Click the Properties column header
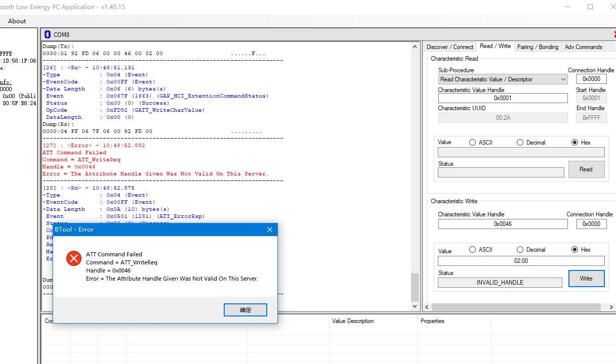This screenshot has width=616, height=364. point(432,321)
